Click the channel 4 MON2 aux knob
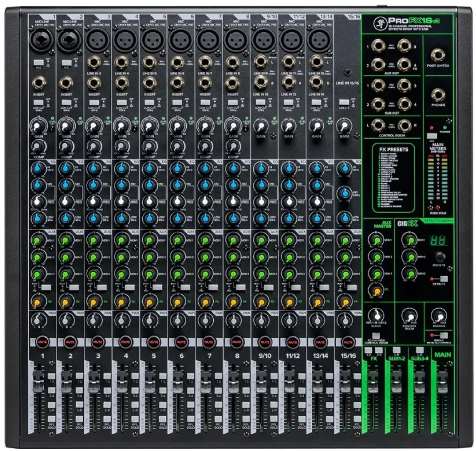This screenshot has height=451, width=476. (x=121, y=256)
